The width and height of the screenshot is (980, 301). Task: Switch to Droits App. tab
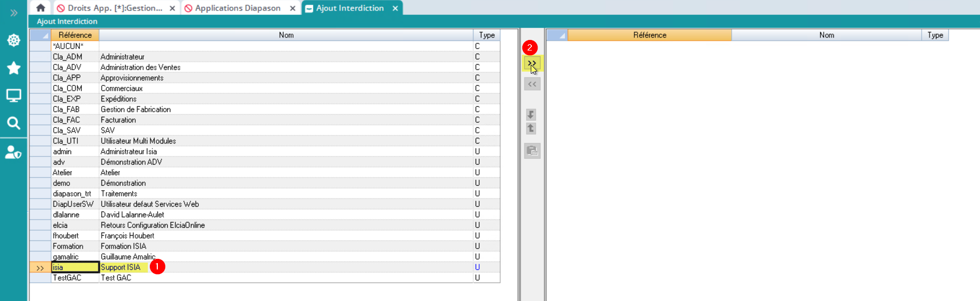[x=115, y=8]
